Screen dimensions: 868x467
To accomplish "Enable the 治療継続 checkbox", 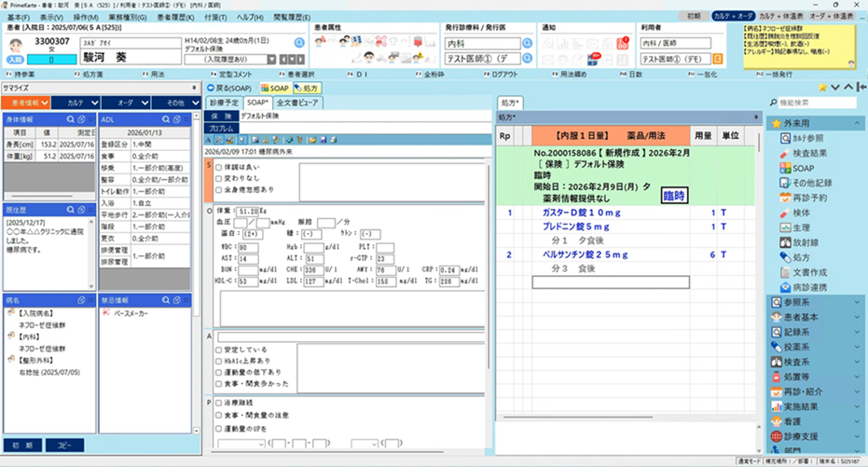I will click(x=218, y=403).
